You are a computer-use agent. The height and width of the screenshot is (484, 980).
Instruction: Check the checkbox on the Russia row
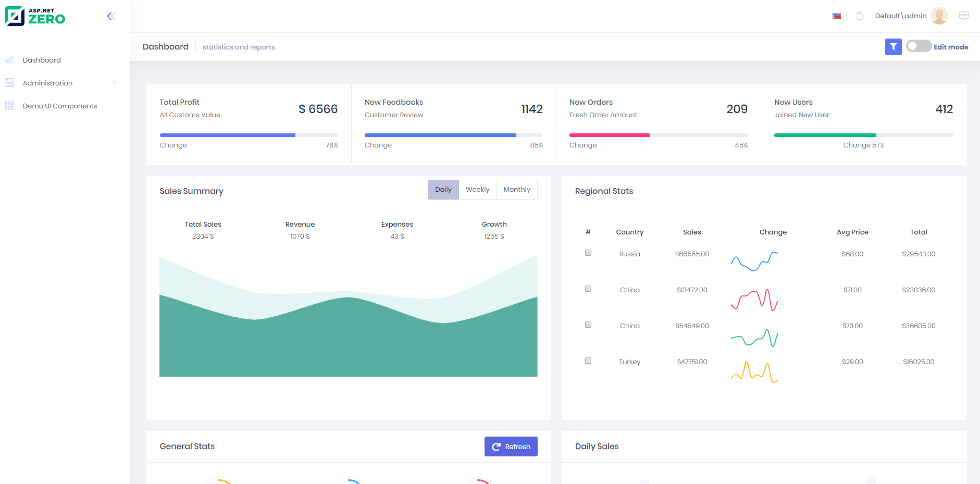tap(588, 253)
